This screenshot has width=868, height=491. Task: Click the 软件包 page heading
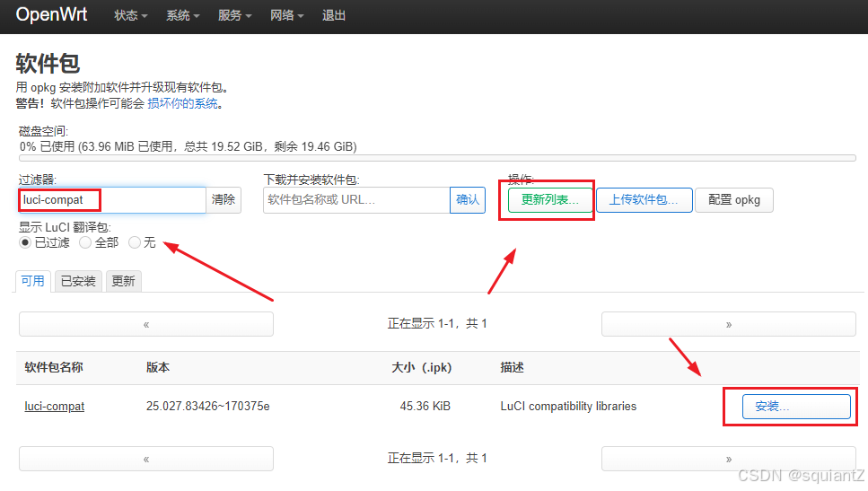(x=48, y=64)
